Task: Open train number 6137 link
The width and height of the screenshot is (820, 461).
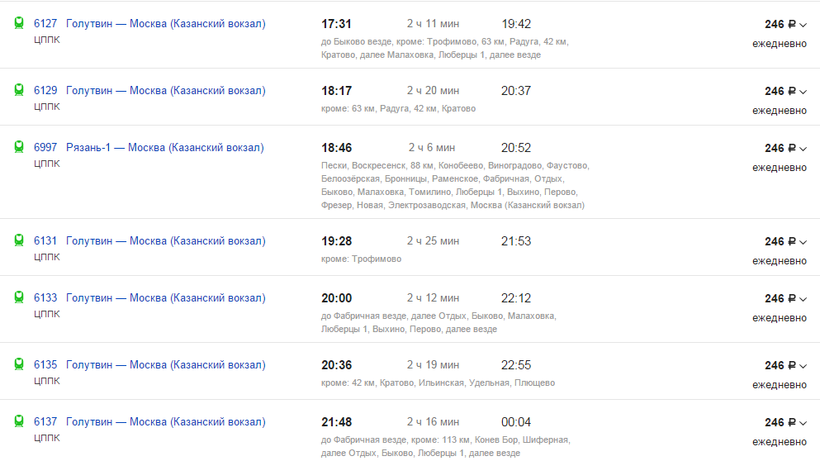Action: pos(45,422)
